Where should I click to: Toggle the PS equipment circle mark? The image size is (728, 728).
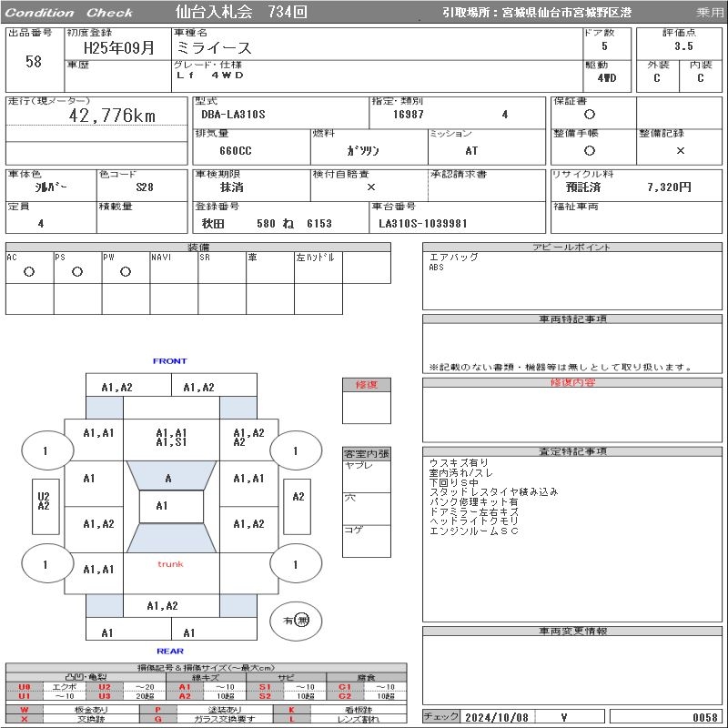coord(77,271)
